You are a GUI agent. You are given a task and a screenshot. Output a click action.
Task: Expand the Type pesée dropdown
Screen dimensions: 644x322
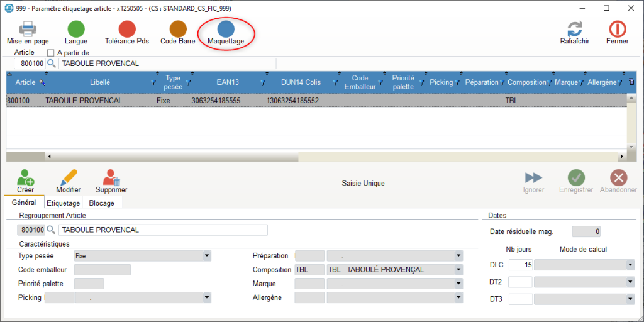coord(206,256)
